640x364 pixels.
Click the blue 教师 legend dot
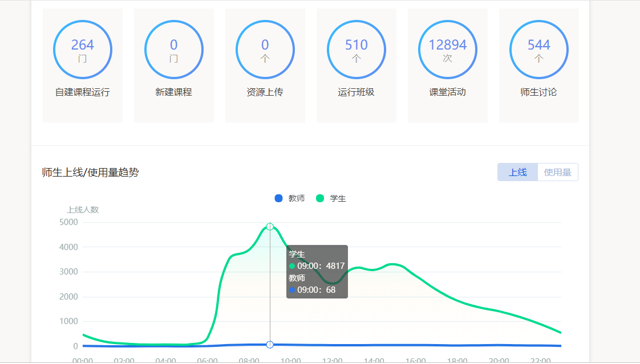[x=278, y=198]
